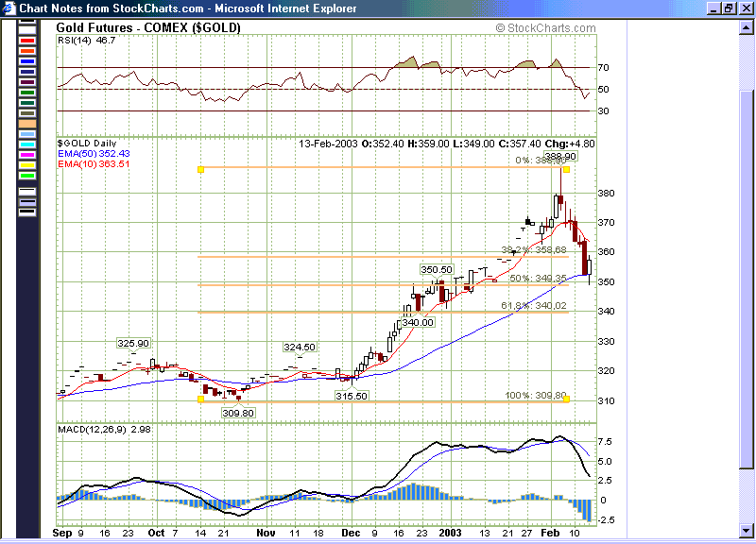The image size is (756, 544).
Task: Click the 324.50 price annotation
Action: [300, 347]
